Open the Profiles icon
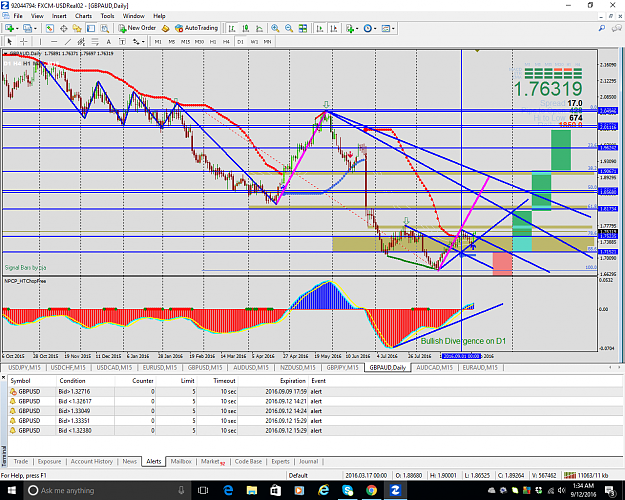 (x=27, y=28)
